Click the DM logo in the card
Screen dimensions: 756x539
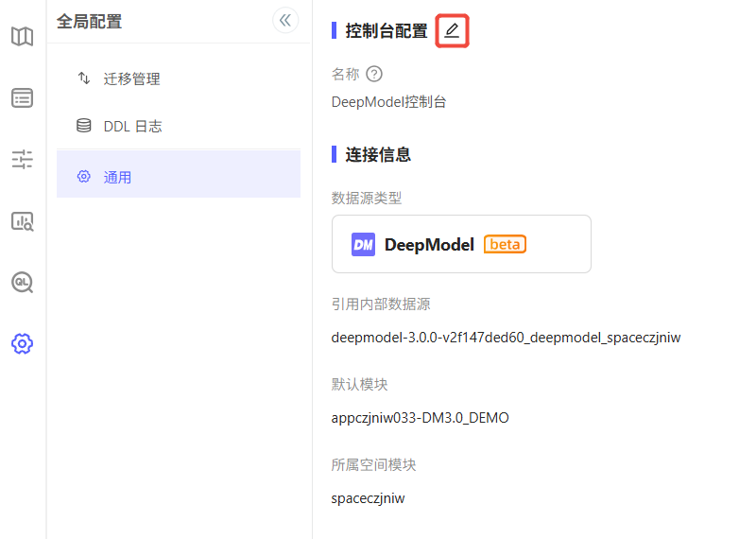(x=363, y=245)
